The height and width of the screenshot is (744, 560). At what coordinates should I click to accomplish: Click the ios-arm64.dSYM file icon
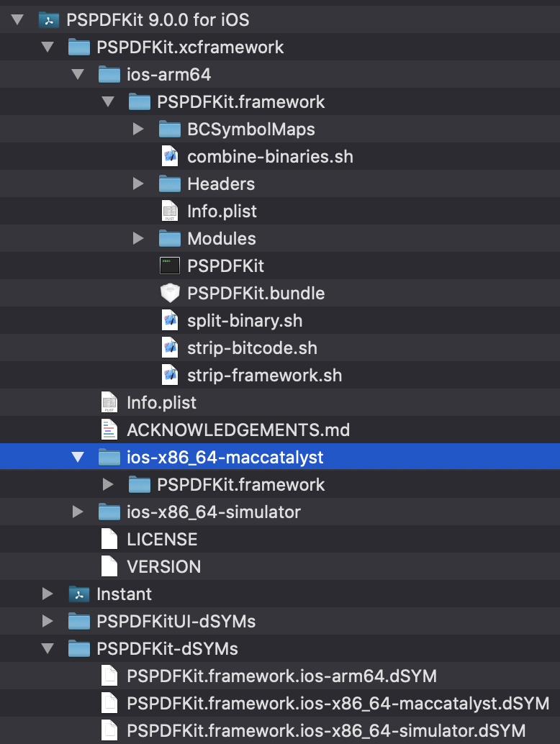(x=109, y=676)
